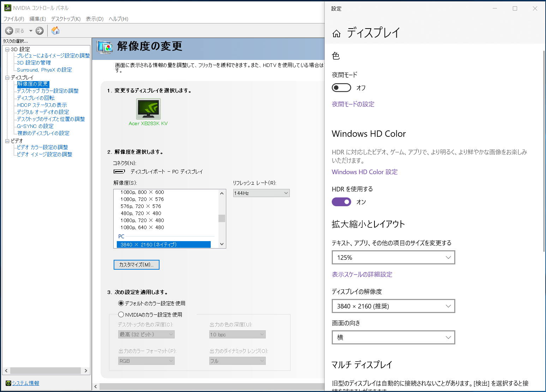Click task tree scroll left arrow
The height and width of the screenshot is (392, 546).
[x=6, y=370]
